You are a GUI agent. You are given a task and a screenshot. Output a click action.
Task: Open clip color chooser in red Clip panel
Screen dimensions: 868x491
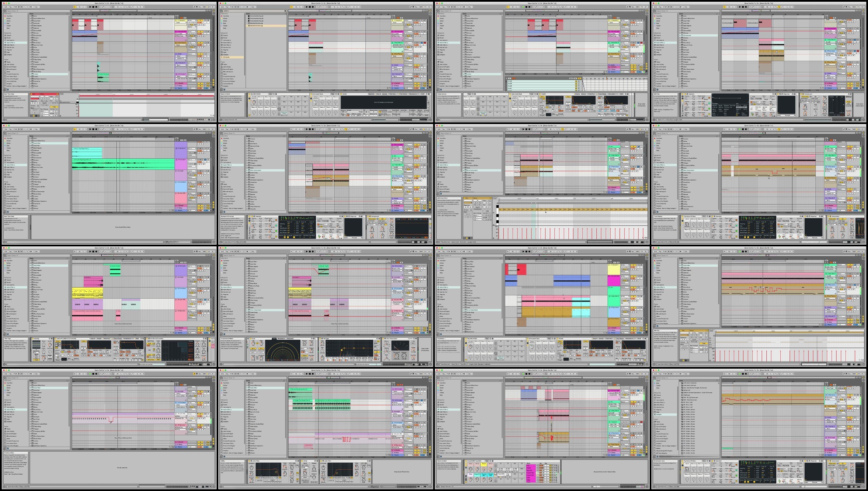[35, 99]
